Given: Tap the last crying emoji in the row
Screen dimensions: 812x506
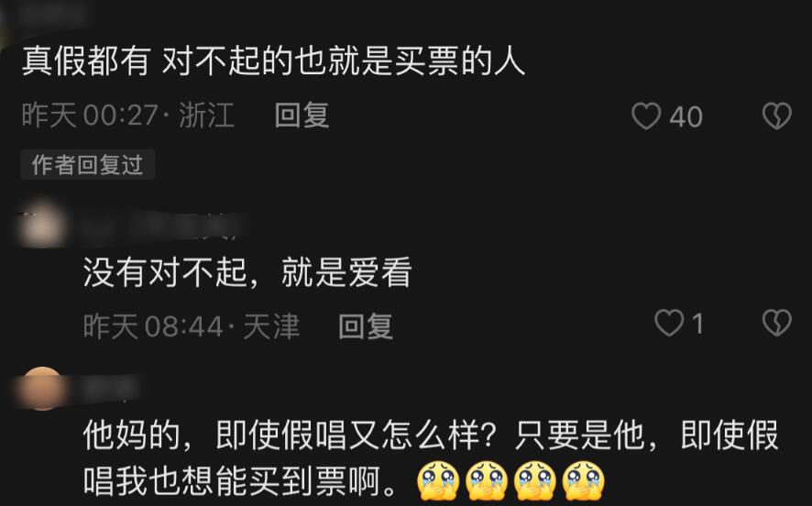Looking at the screenshot, I should pos(583,480).
